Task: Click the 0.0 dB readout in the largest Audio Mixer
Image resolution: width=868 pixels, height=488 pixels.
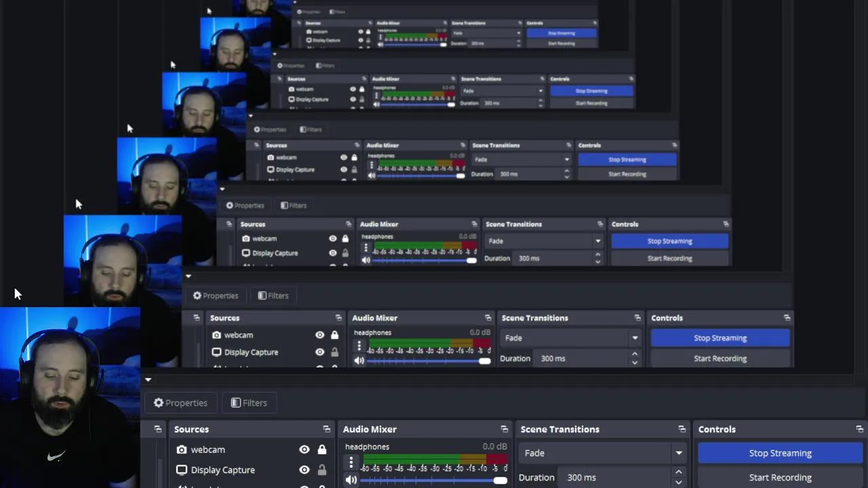Action: click(494, 447)
